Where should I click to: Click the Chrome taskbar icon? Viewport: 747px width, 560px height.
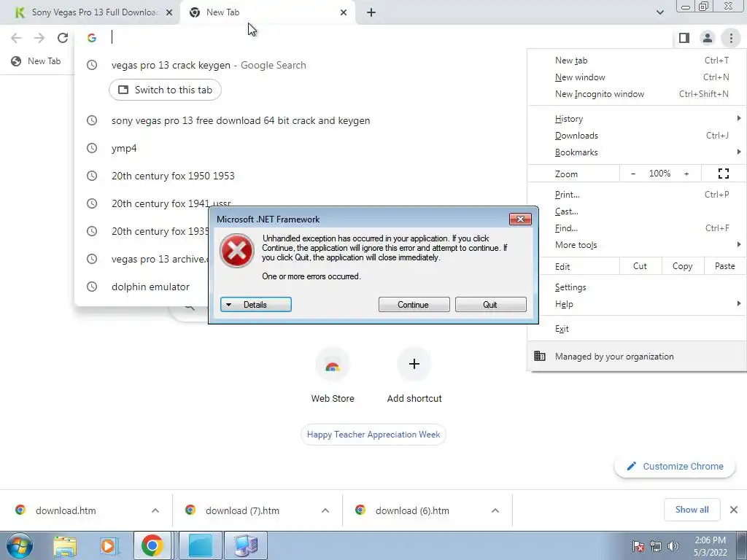click(x=152, y=545)
